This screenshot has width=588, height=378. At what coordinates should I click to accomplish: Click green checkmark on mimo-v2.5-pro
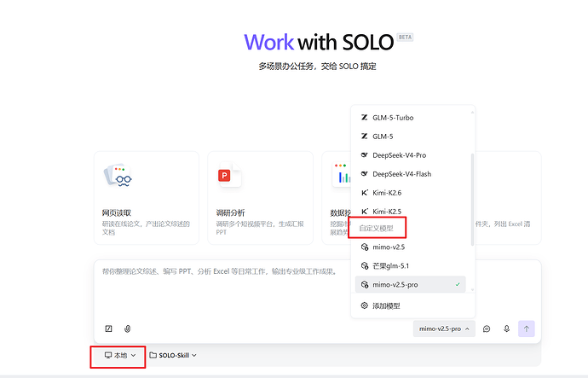point(458,284)
